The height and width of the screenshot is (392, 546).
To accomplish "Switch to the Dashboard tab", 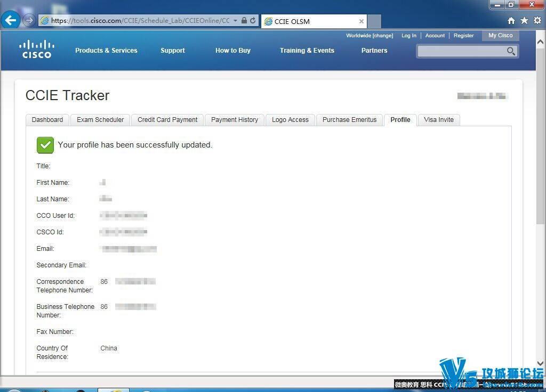I will (x=47, y=120).
